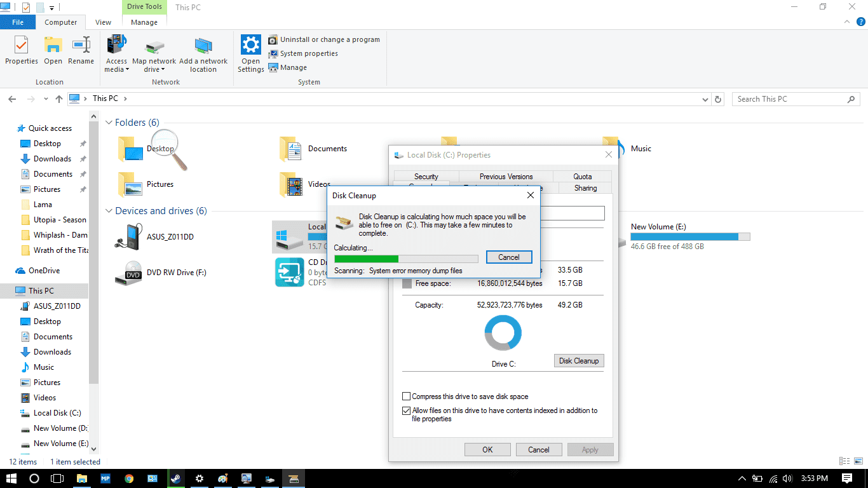Open Settings gear icon in ribbon
Screen dimensions: 868x488
[251, 46]
